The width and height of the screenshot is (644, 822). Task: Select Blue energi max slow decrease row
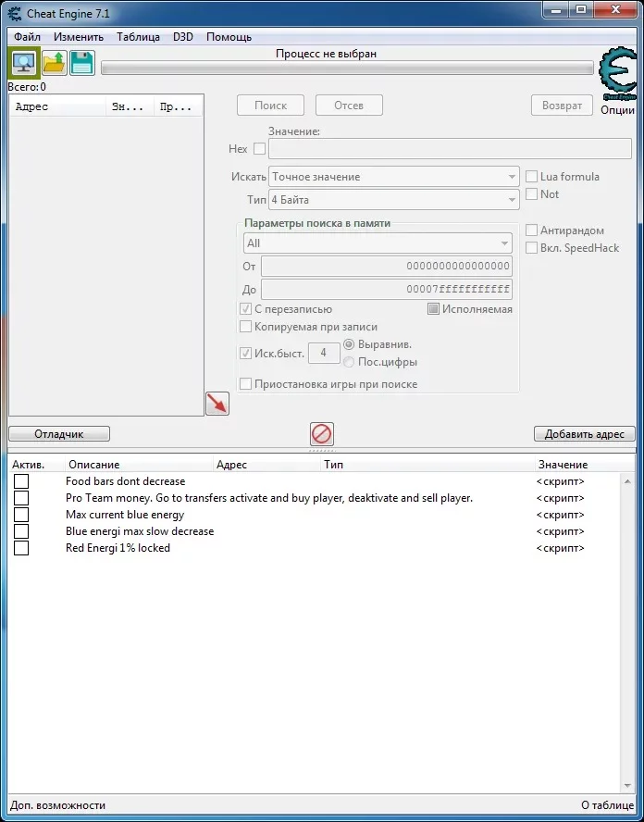pyautogui.click(x=315, y=531)
